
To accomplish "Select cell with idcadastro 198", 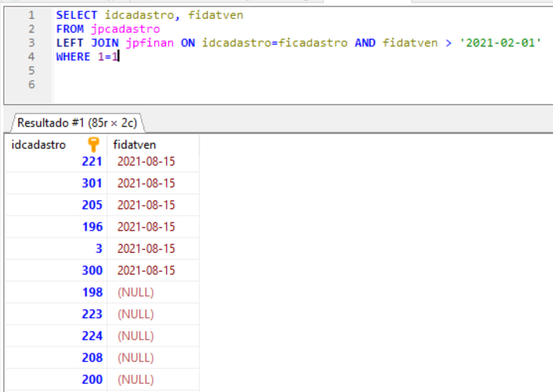I will [x=56, y=293].
